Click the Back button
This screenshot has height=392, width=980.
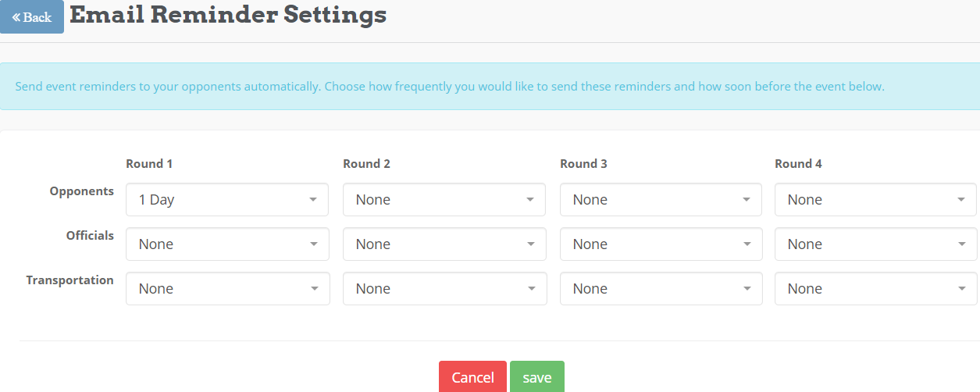pyautogui.click(x=32, y=17)
